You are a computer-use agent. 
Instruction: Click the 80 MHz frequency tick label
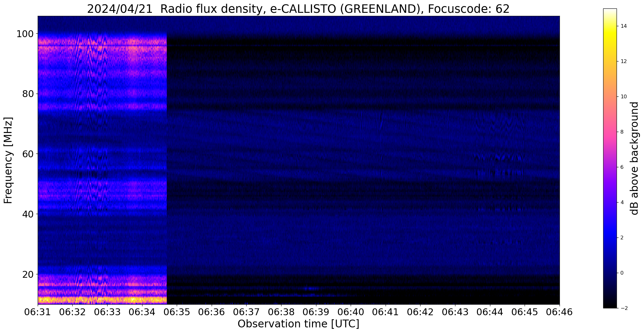click(28, 94)
